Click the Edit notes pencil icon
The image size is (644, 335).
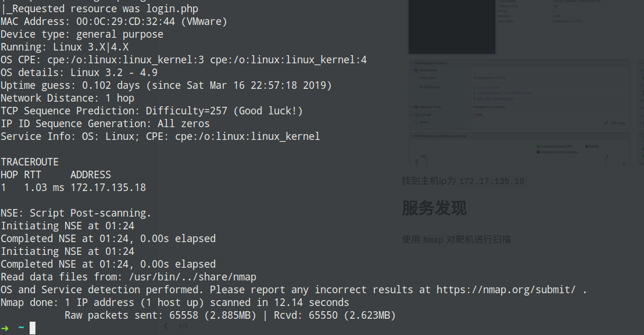(606, 123)
